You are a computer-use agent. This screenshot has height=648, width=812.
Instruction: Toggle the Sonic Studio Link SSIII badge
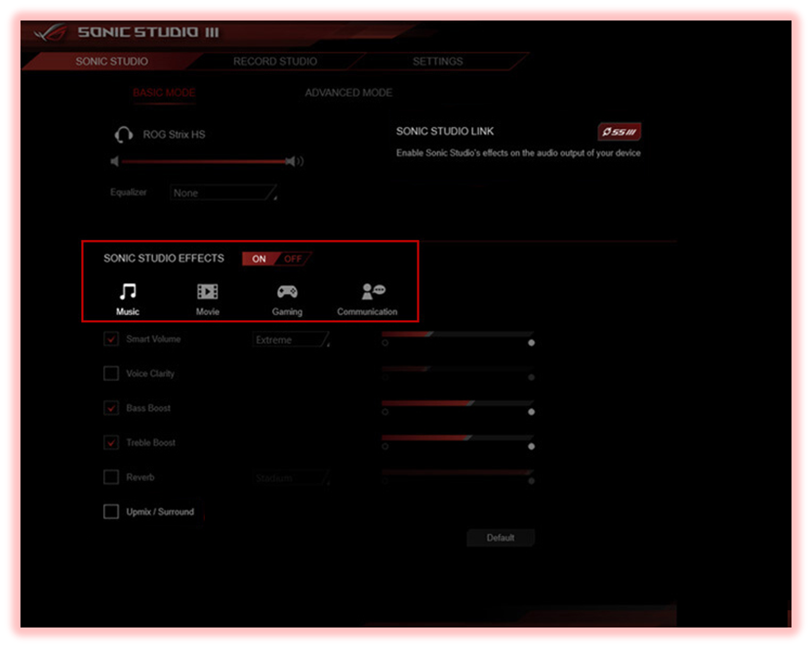(x=620, y=132)
